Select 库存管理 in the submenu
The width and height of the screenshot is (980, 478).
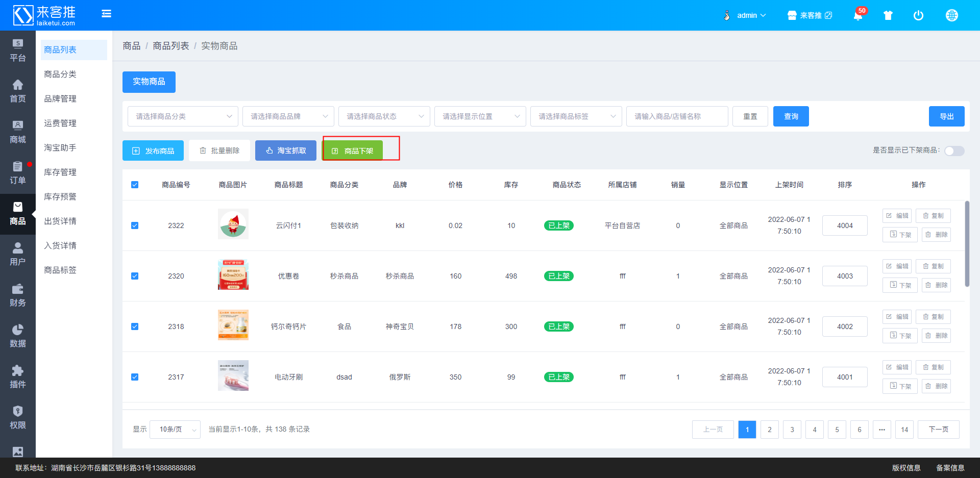tap(73, 172)
